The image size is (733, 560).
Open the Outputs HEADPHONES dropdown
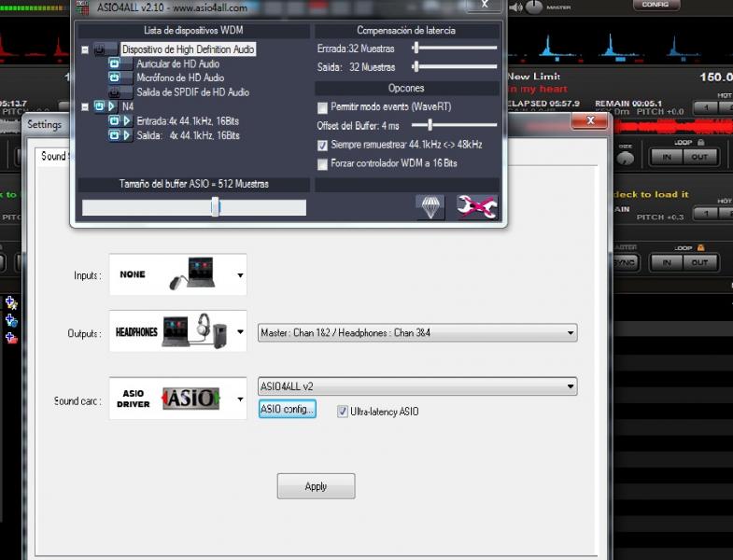click(x=240, y=332)
